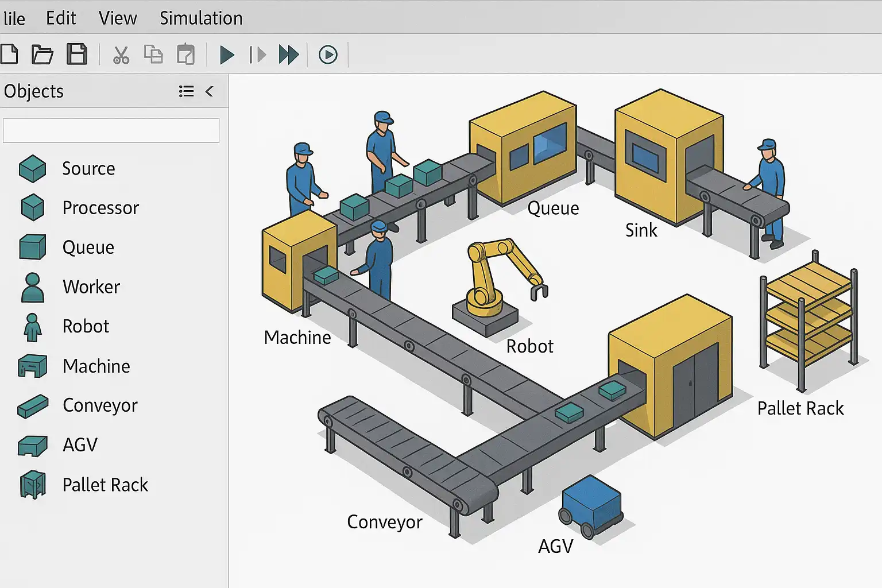Toggle list view in the Objects panel
The image size is (882, 588).
[x=186, y=91]
